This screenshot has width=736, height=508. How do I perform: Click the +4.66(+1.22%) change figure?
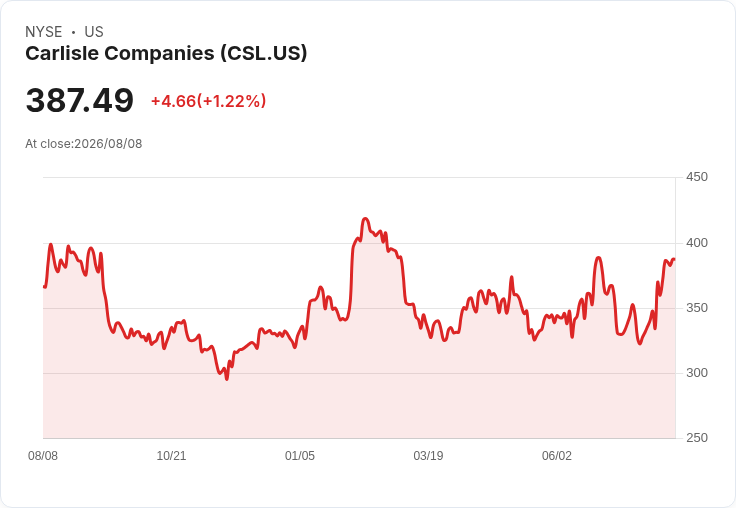(x=208, y=101)
